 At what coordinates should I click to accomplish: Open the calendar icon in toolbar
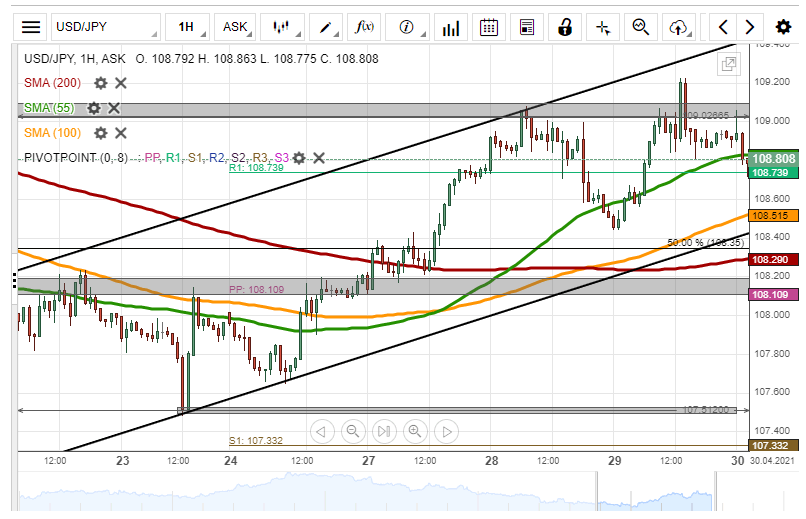pos(489,27)
